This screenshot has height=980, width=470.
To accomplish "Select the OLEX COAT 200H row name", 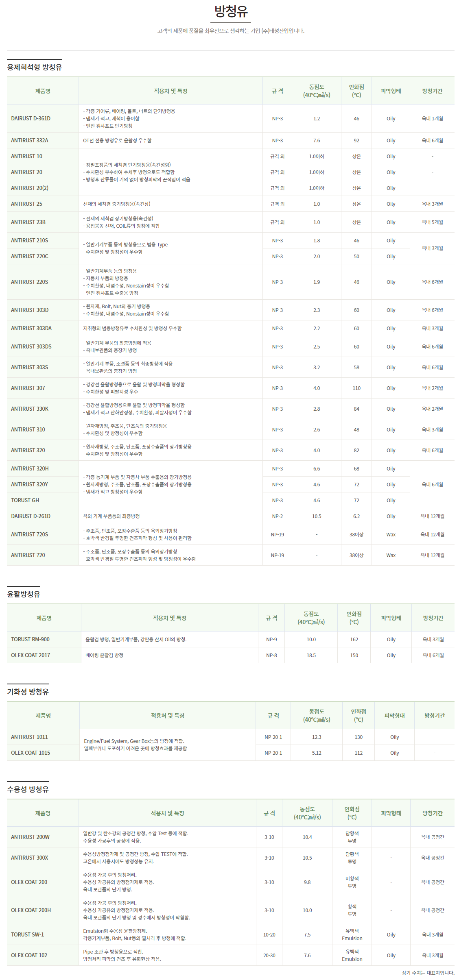I will 31,910.
